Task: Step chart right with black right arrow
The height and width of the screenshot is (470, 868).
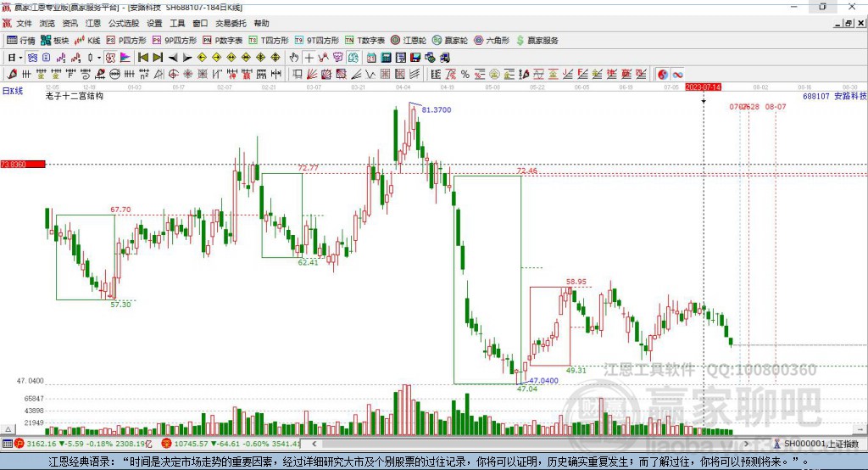Action: [187, 57]
